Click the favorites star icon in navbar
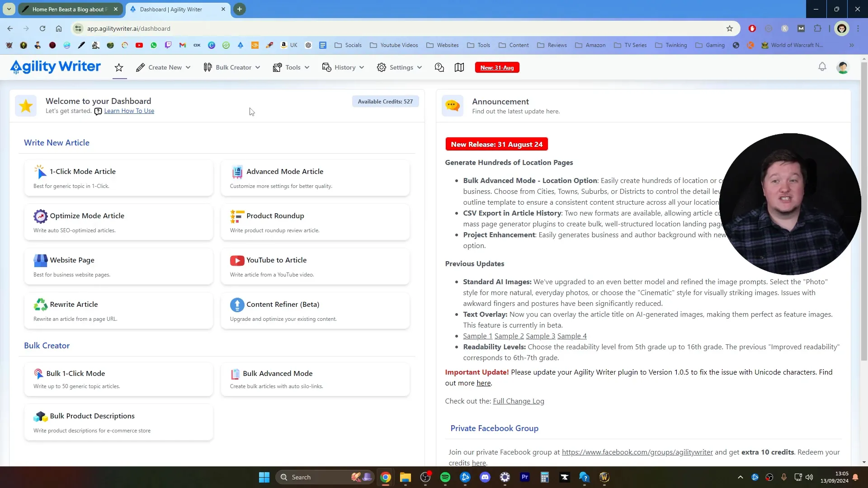868x488 pixels. click(119, 67)
